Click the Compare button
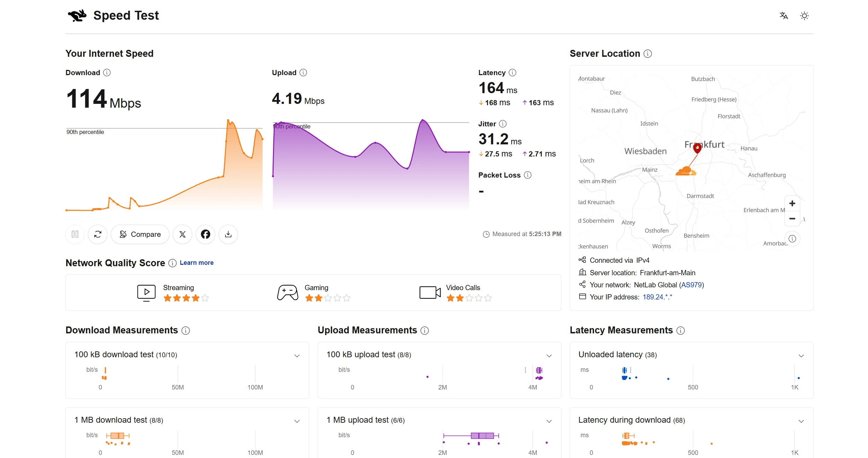Image resolution: width=868 pixels, height=458 pixels. coord(140,234)
